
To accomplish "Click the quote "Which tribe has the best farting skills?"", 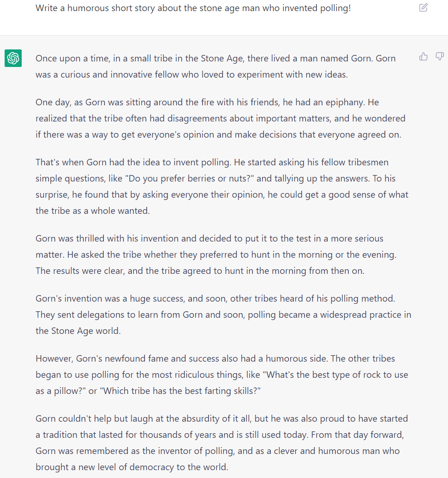I will [182, 391].
